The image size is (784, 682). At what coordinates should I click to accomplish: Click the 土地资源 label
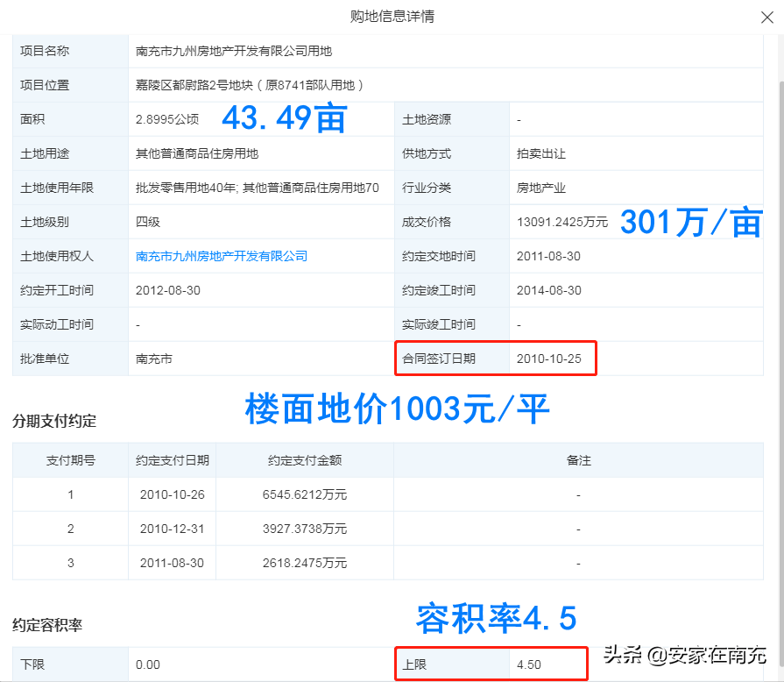427,119
